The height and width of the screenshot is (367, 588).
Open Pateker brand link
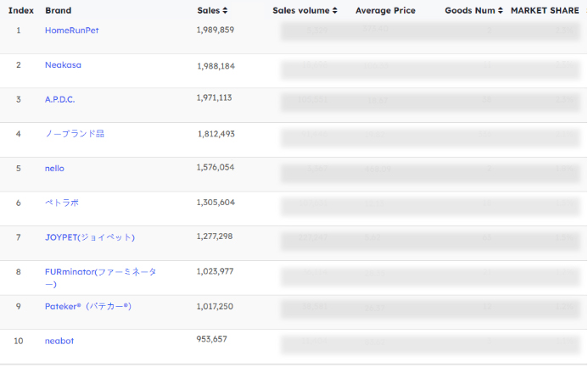pos(87,306)
